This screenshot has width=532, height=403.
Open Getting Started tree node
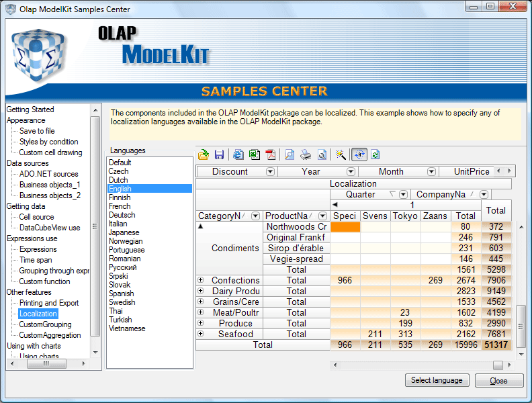[x=30, y=109]
